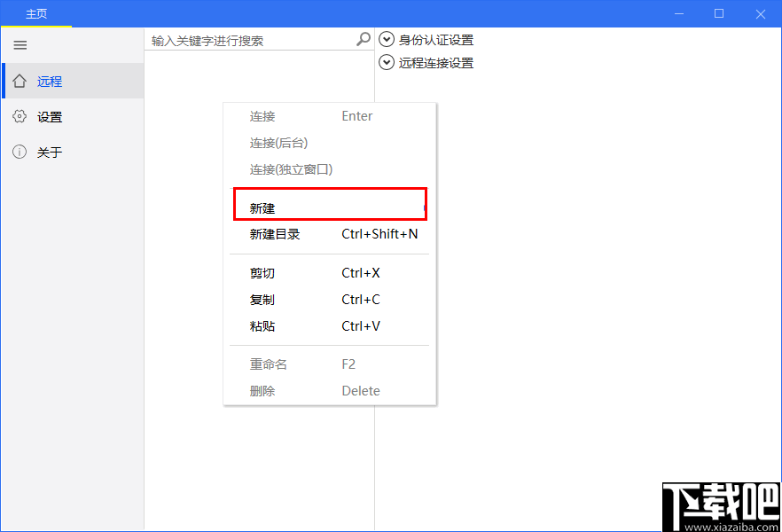This screenshot has height=532, width=782.
Task: Click the info icon beside 关于
Action: click(19, 152)
